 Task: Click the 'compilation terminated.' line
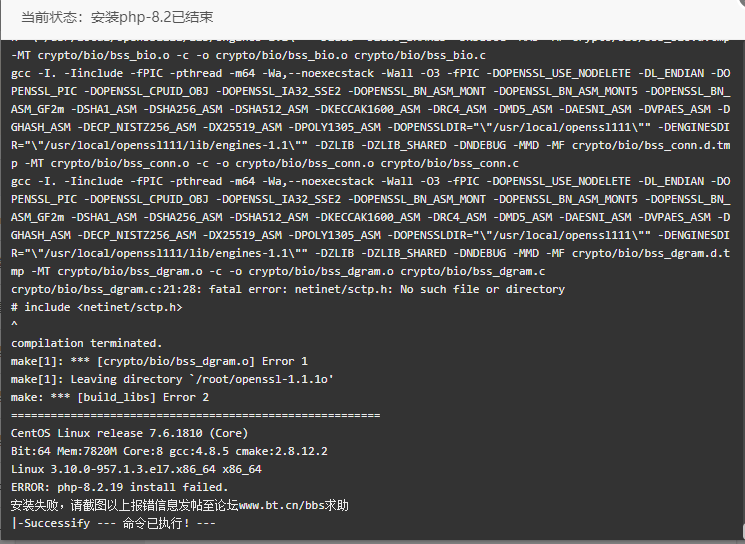[x=86, y=343]
